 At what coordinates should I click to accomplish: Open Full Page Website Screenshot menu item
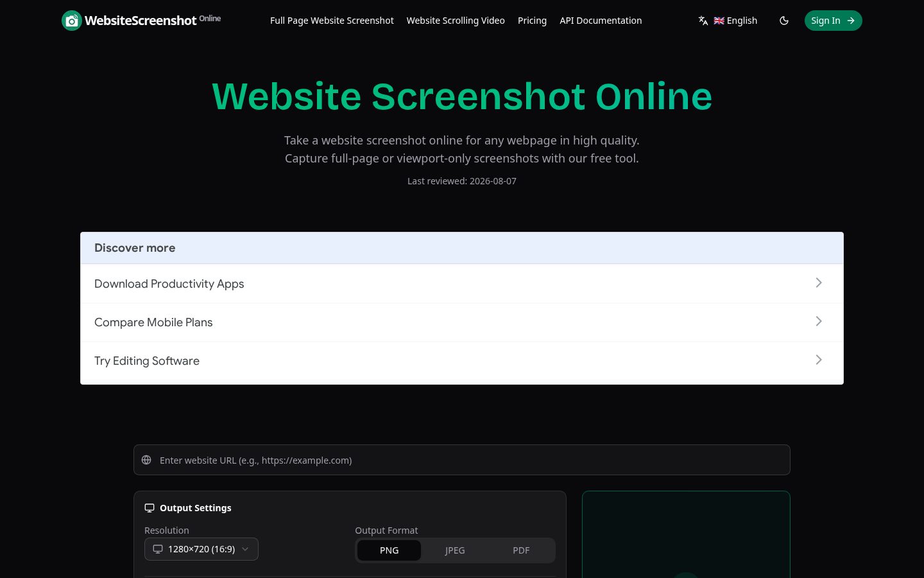[x=332, y=21]
